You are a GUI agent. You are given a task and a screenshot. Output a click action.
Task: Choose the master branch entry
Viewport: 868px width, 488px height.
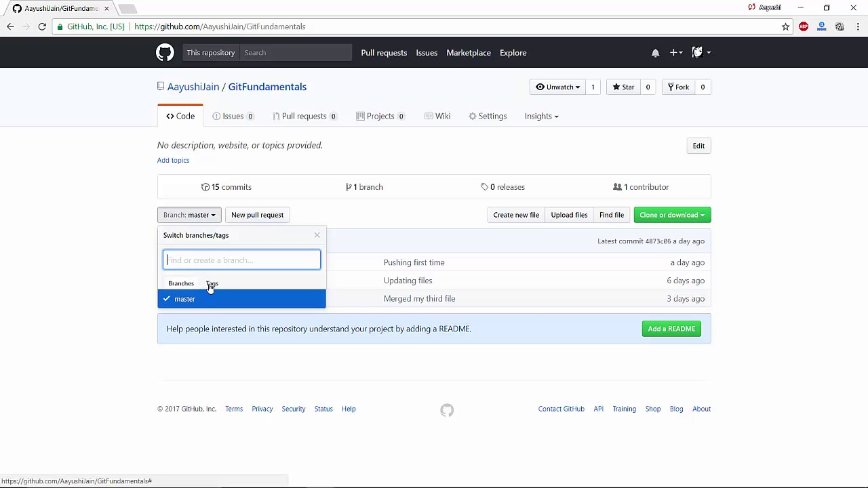[x=241, y=299]
